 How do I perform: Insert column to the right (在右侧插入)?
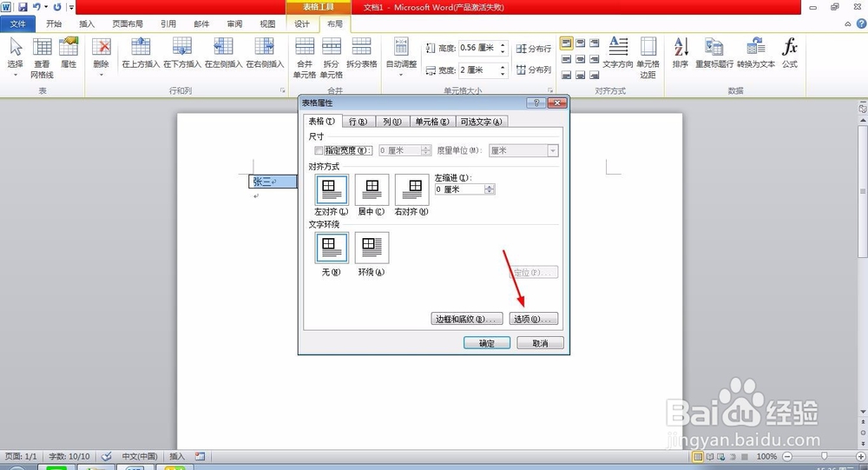(265, 53)
